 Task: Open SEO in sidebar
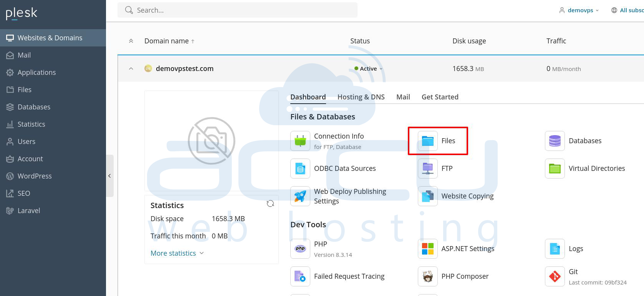[53, 193]
